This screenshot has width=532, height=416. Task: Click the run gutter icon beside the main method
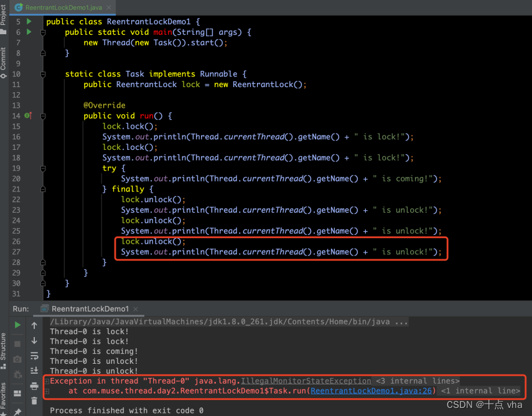[29, 32]
